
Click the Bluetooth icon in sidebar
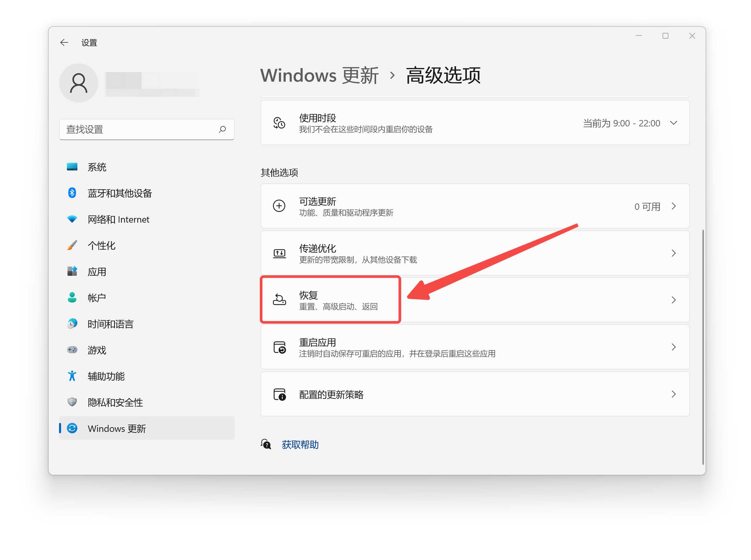tap(72, 193)
